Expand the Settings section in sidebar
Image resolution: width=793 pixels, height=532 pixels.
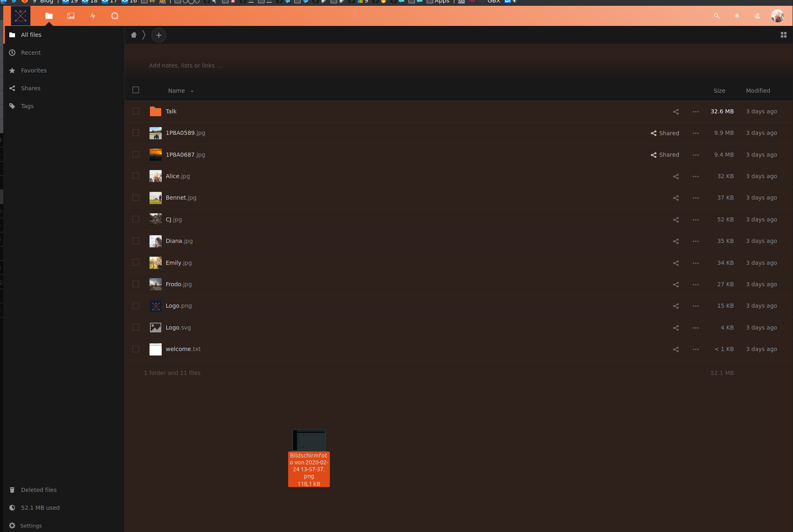click(31, 526)
